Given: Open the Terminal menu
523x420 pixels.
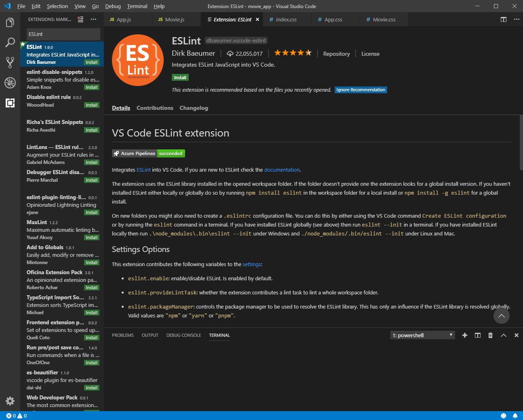Looking at the screenshot, I should pyautogui.click(x=137, y=6).
